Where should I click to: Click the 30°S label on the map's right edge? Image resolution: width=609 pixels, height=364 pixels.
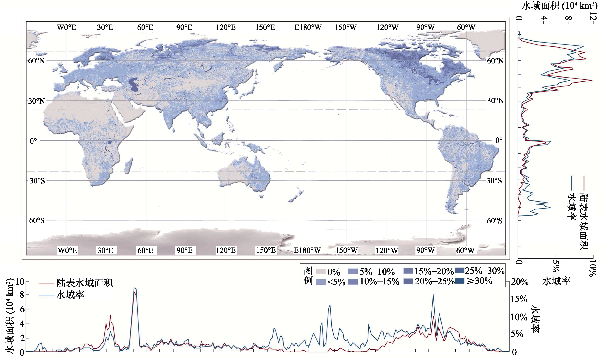[x=494, y=181]
